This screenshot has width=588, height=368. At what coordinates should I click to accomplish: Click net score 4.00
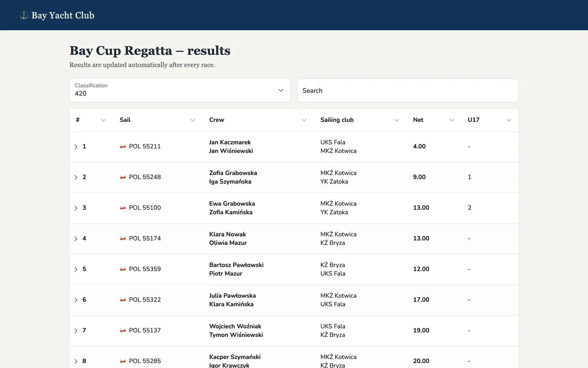(x=419, y=146)
